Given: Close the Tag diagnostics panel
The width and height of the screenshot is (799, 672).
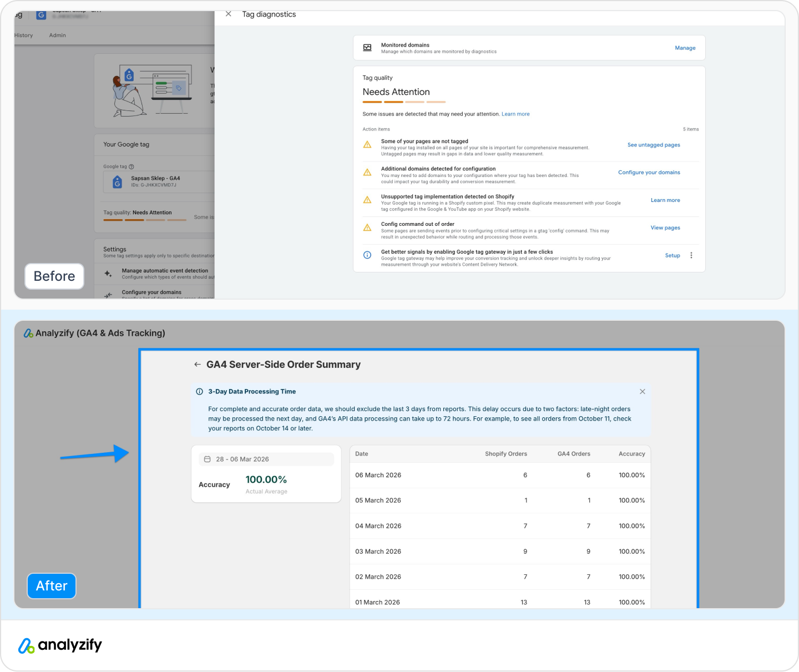Looking at the screenshot, I should coord(228,14).
